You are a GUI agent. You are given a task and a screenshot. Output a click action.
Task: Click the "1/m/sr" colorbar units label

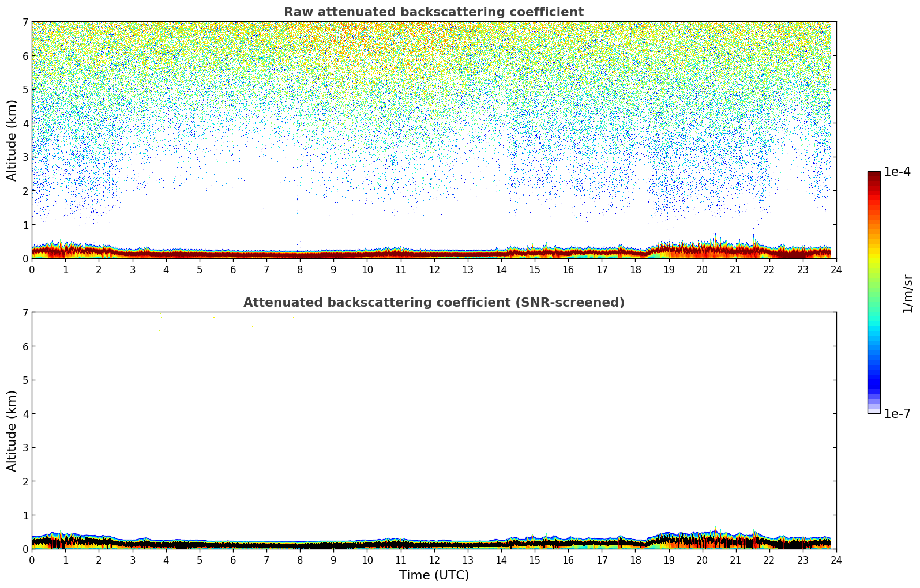907,293
